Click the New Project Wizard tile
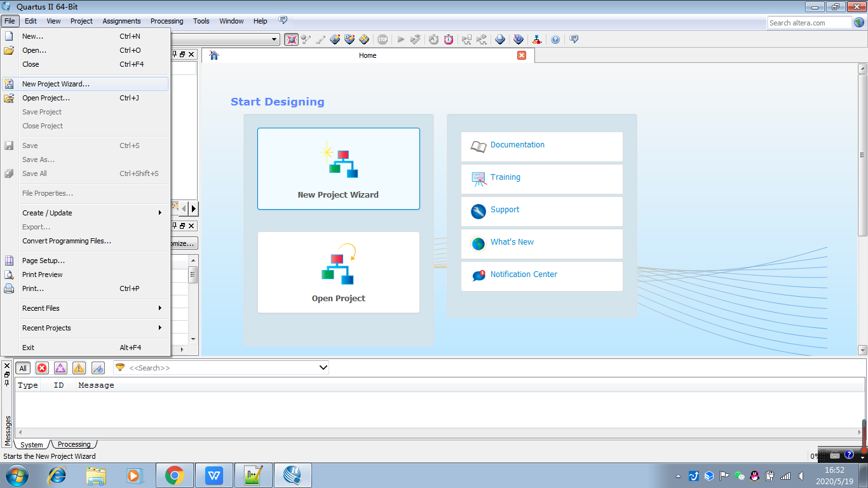This screenshot has width=868, height=488. [339, 169]
